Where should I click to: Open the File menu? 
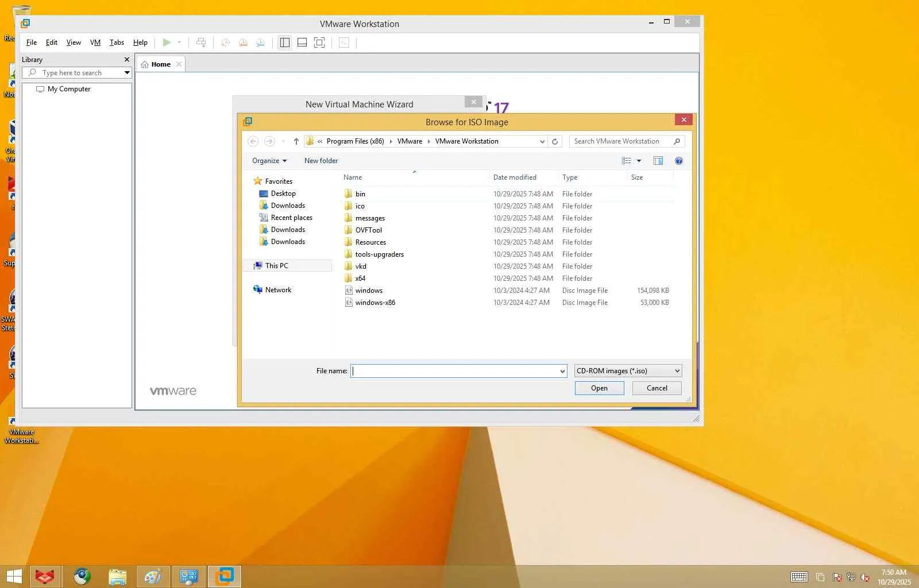click(32, 42)
